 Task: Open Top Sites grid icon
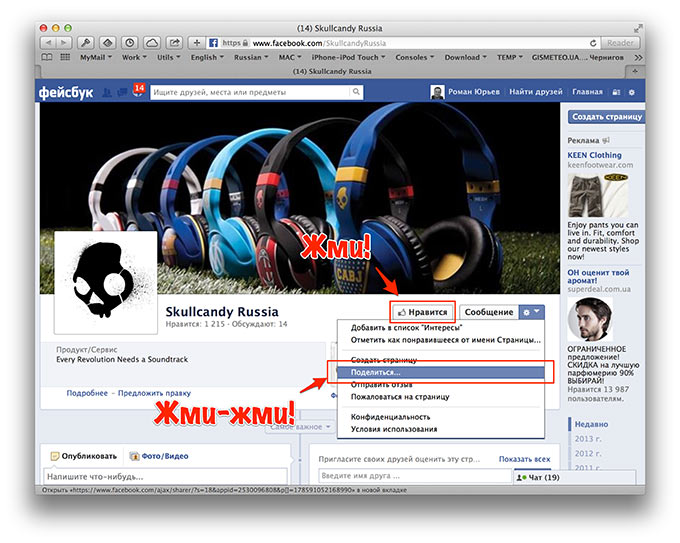point(65,57)
